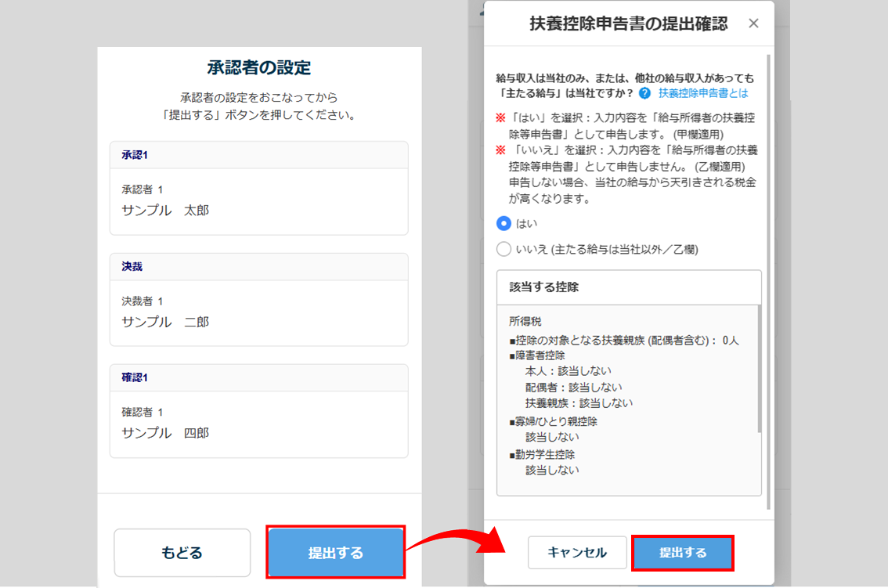Open the 扶養控除申告書とは link
Image resolution: width=888 pixels, height=588 pixels.
[x=702, y=93]
